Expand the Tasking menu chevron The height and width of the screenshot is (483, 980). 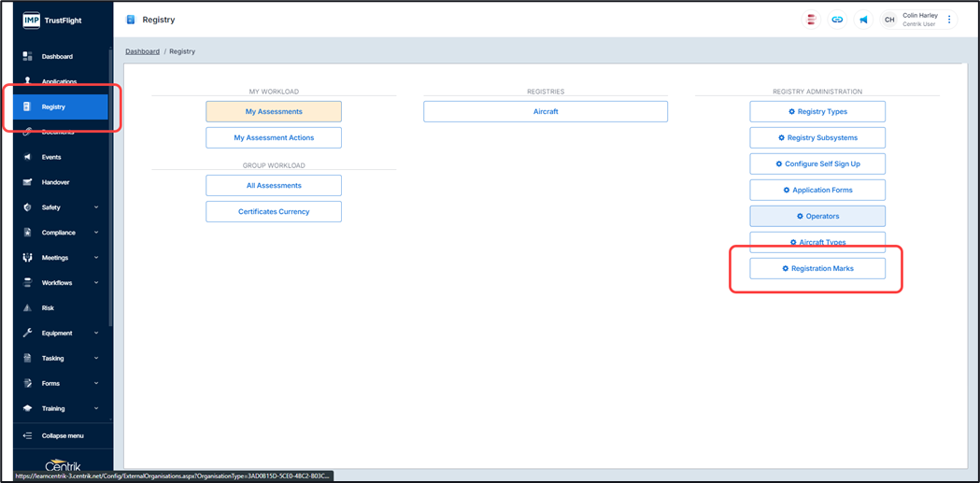(x=96, y=358)
